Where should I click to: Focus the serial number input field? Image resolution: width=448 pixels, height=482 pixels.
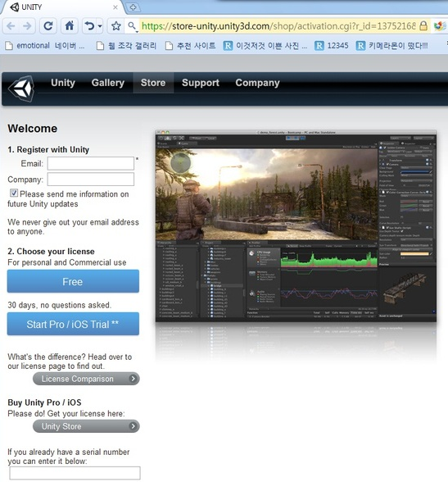click(x=75, y=473)
